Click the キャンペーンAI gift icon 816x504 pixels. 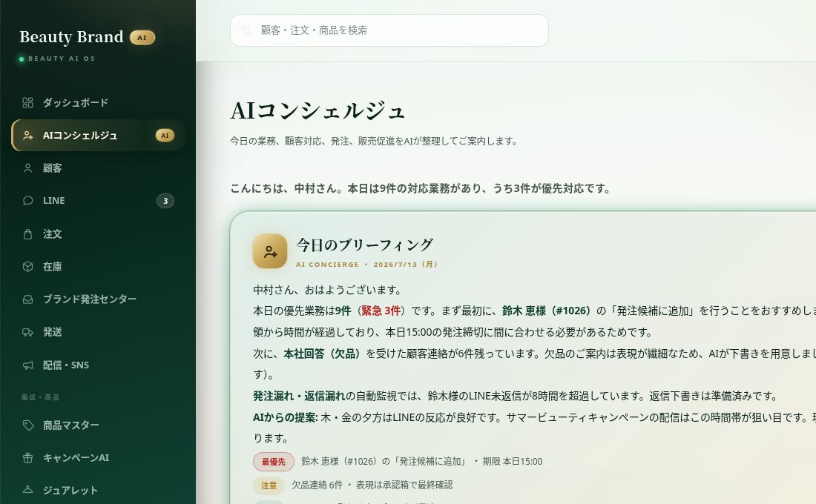coord(27,458)
